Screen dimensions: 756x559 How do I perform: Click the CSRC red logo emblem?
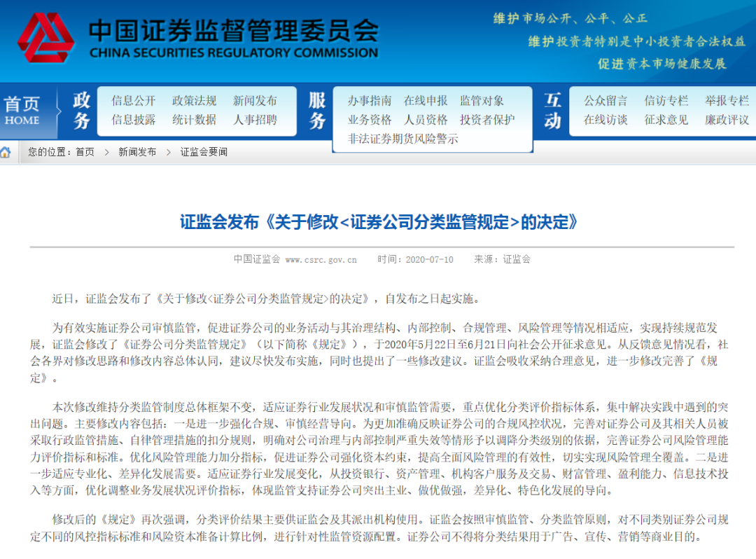coord(45,38)
